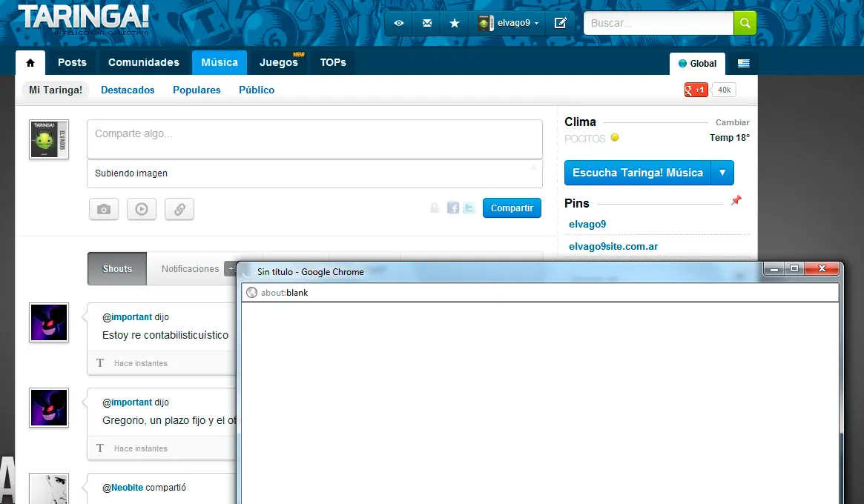Viewport: 864px width, 504px height.
Task: Click Hace instantes under Gregorio shout
Action: point(140,449)
